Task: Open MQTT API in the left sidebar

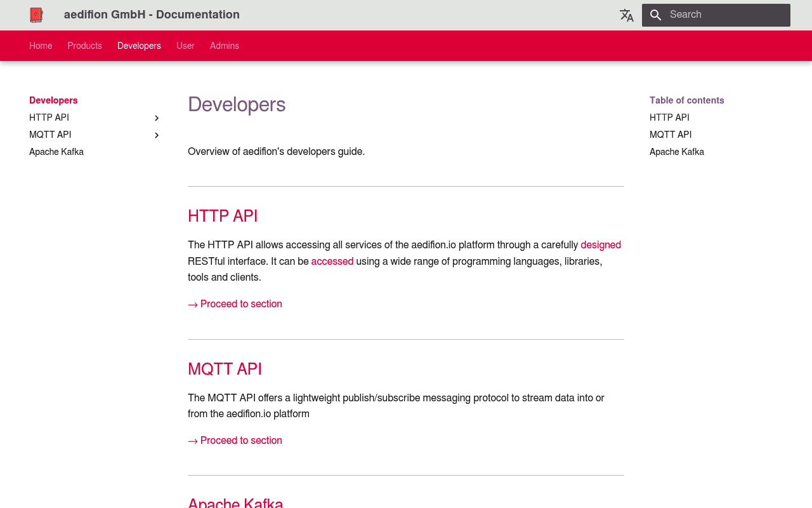Action: tap(50, 135)
